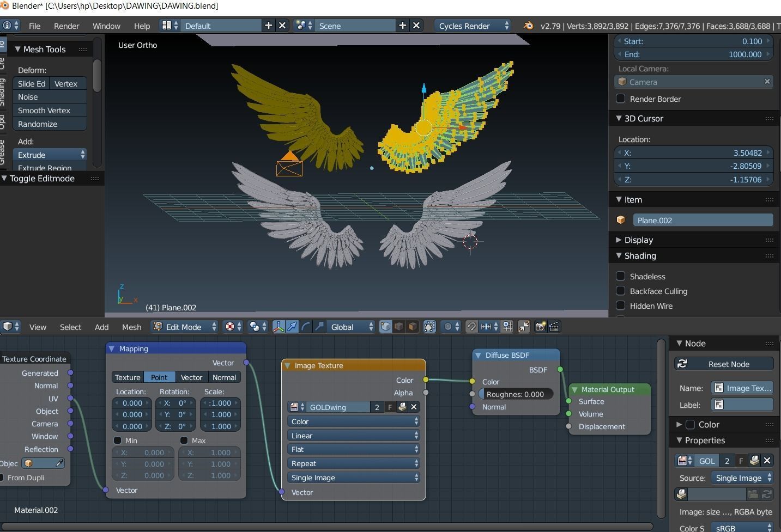
Task: Open the Cycles Render engine dropdown
Action: 473,26
